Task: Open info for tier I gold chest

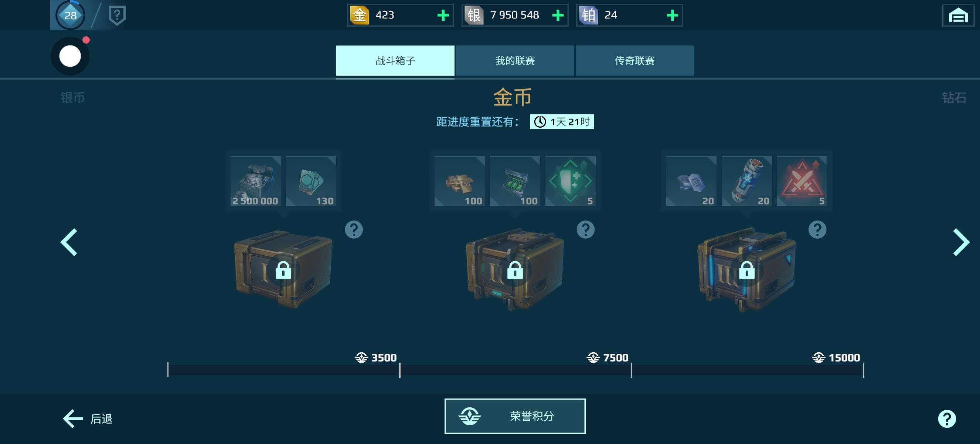Action: click(x=354, y=230)
